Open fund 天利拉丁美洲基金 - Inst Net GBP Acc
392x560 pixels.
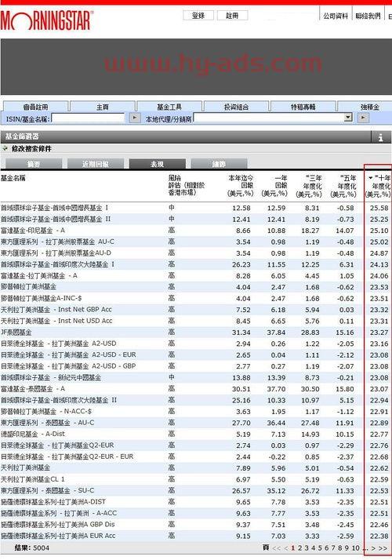click(x=56, y=310)
